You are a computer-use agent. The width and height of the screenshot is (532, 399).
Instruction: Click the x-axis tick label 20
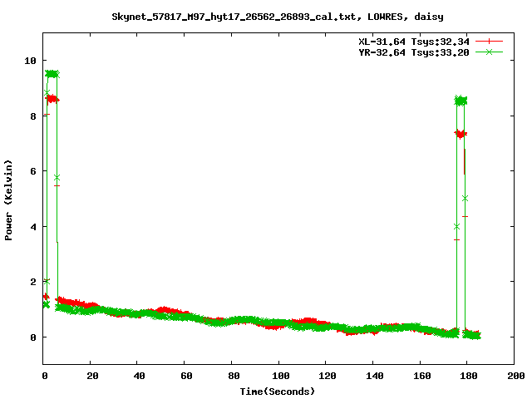(92, 376)
